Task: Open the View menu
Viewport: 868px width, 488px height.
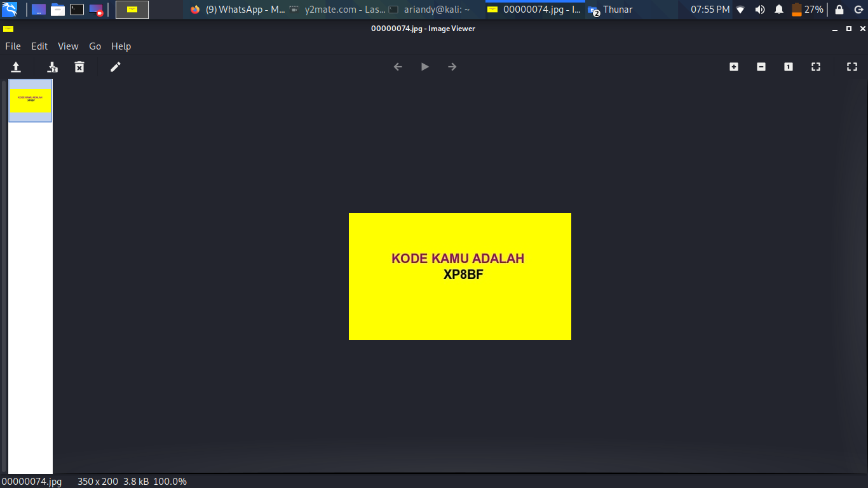Action: [x=68, y=46]
